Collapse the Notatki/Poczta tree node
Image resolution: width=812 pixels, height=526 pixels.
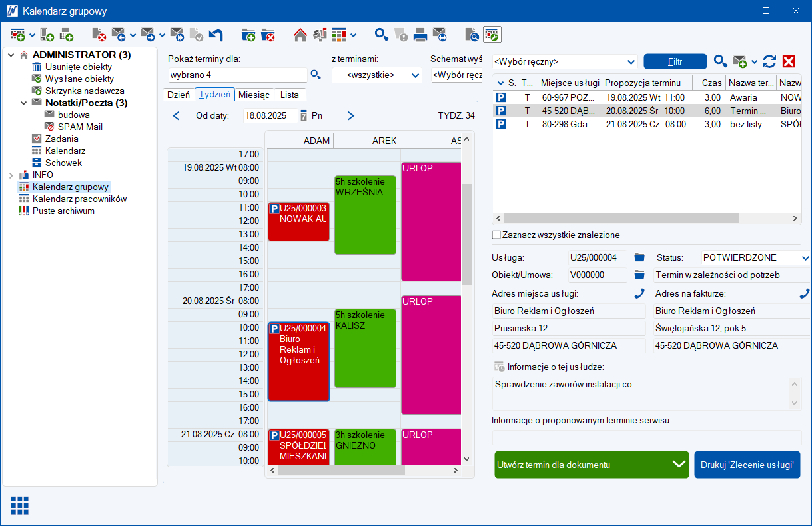point(23,103)
